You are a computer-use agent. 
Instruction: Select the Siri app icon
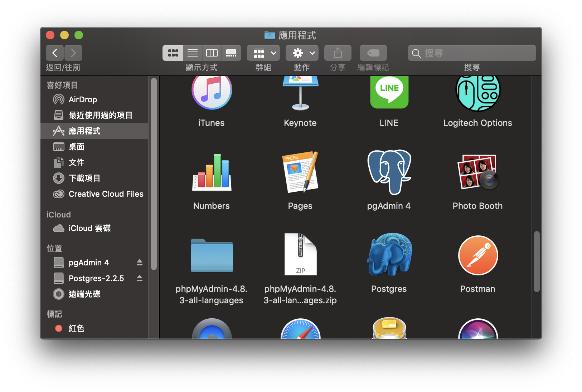[x=478, y=329]
